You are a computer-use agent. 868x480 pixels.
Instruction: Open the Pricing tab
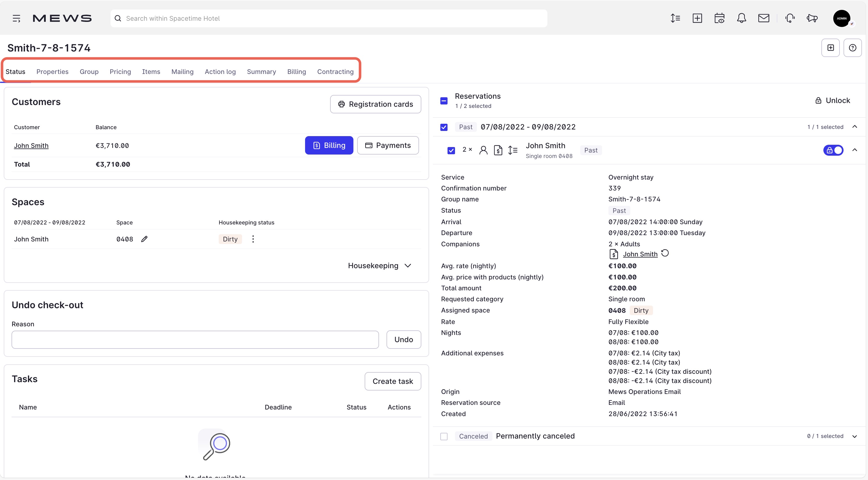(x=120, y=72)
